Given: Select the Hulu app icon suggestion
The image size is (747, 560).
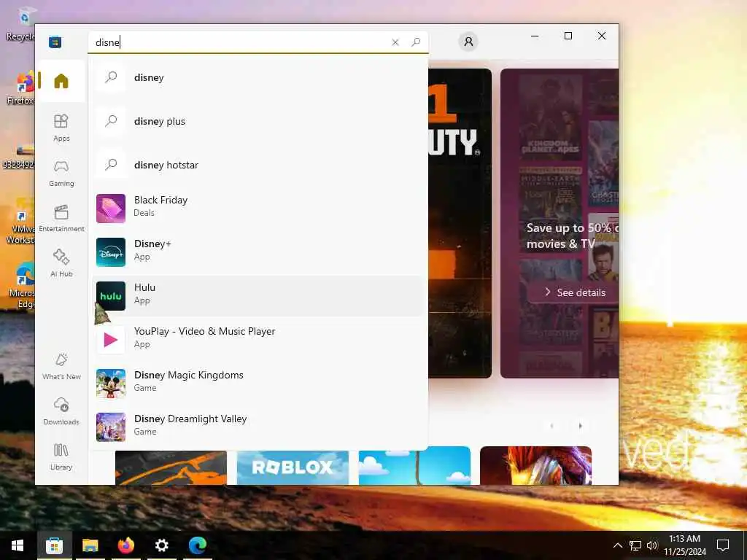Looking at the screenshot, I should point(111,296).
